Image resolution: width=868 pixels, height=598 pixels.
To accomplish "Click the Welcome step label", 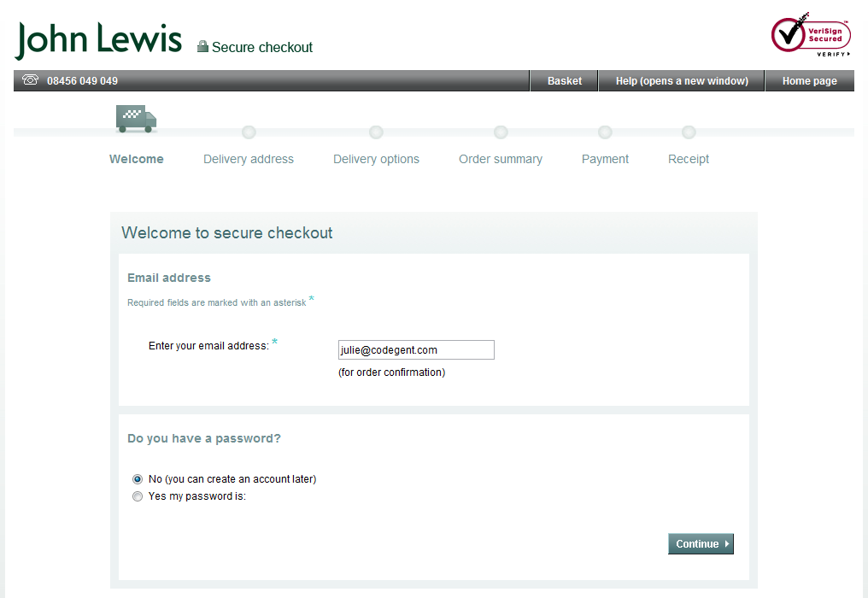I will [136, 159].
